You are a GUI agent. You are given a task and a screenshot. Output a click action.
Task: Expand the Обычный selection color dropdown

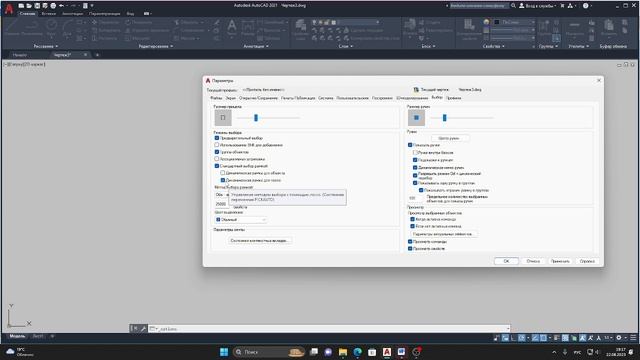(241, 220)
